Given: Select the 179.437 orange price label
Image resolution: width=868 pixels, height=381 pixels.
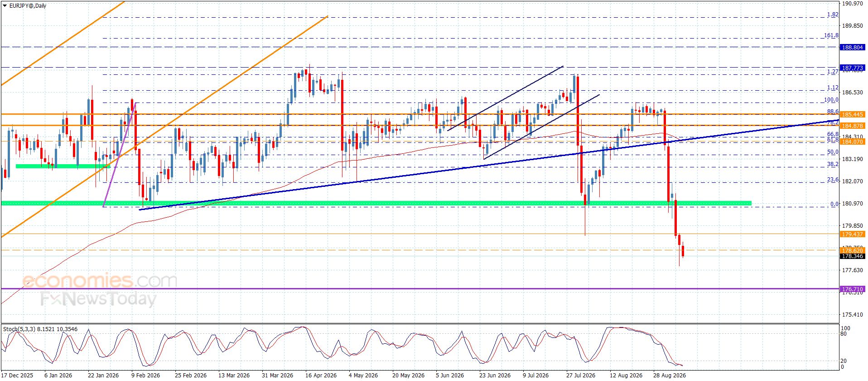Looking at the screenshot, I should (852, 234).
